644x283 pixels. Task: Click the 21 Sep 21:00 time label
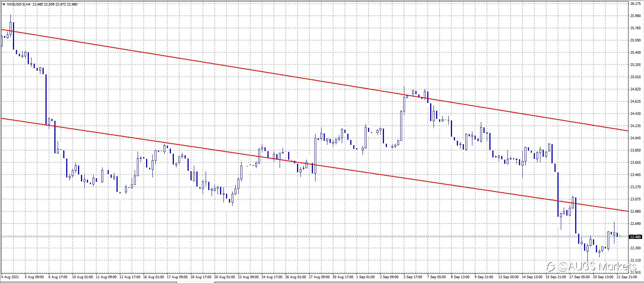[627, 277]
